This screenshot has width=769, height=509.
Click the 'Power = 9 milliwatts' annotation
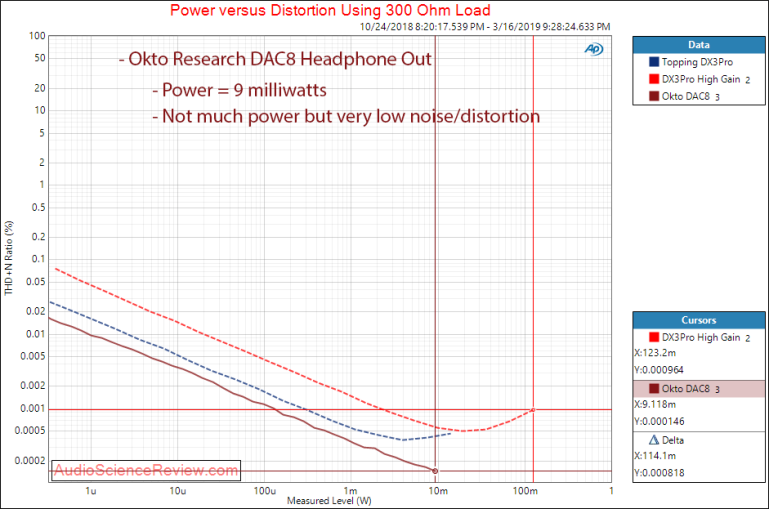click(x=239, y=90)
